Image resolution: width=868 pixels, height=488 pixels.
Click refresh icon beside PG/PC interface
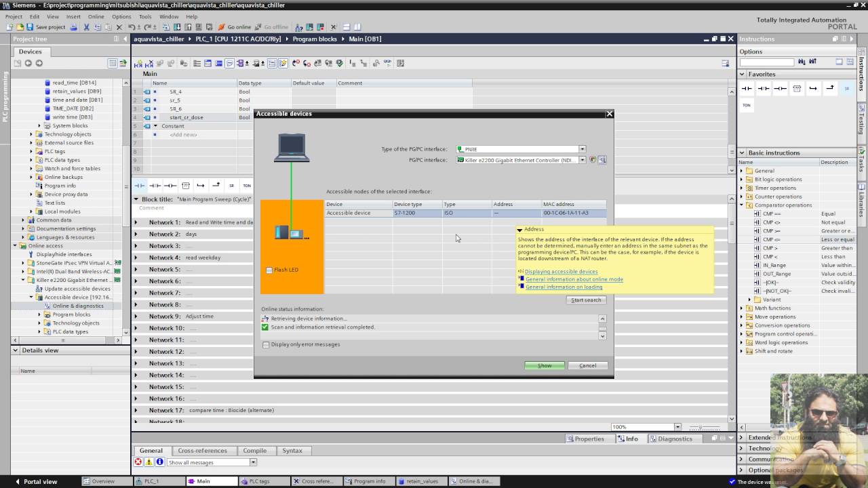click(x=592, y=160)
